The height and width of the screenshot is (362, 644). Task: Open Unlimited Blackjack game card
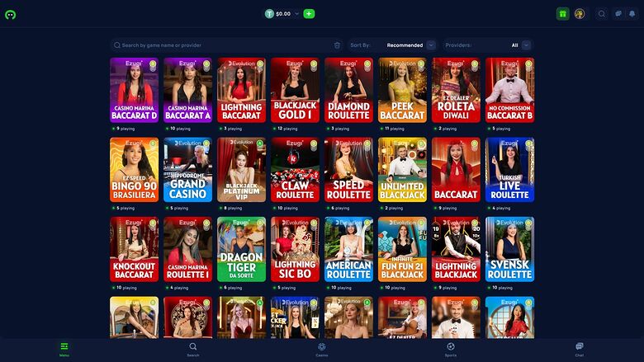tap(402, 170)
